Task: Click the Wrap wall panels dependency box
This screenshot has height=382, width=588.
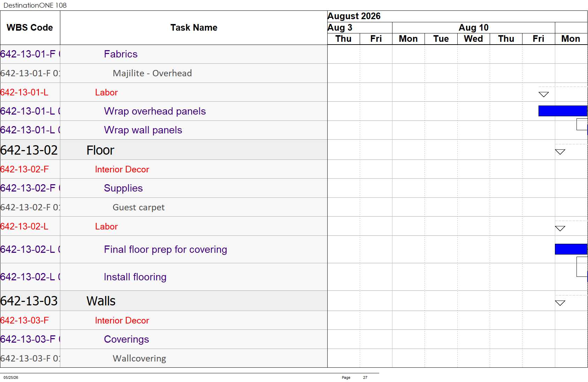Action: tap(582, 124)
